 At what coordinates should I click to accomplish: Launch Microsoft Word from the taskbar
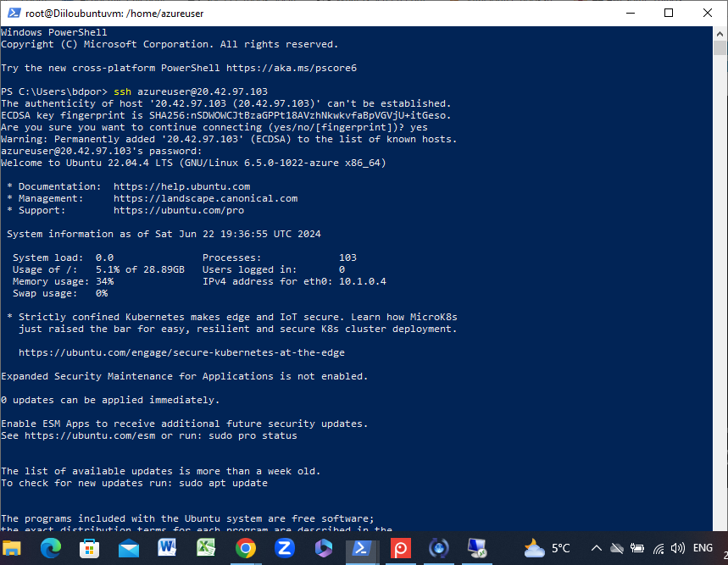tap(167, 548)
